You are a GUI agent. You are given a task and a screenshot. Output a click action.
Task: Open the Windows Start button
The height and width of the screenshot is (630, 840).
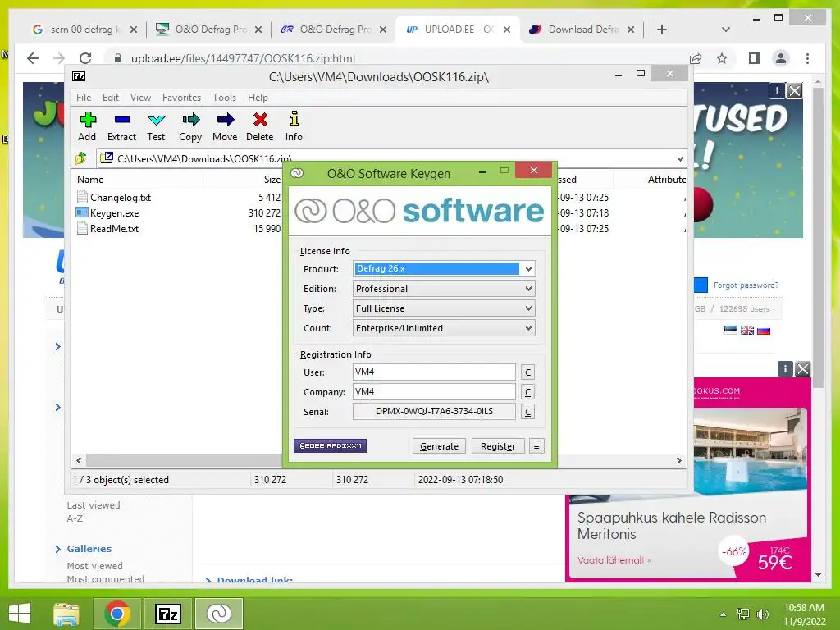pyautogui.click(x=20, y=614)
